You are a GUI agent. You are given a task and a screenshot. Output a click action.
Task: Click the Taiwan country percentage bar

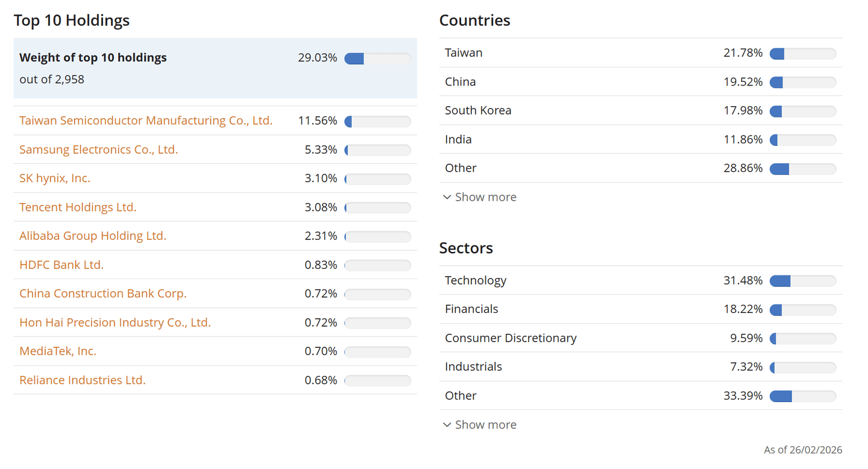click(803, 54)
